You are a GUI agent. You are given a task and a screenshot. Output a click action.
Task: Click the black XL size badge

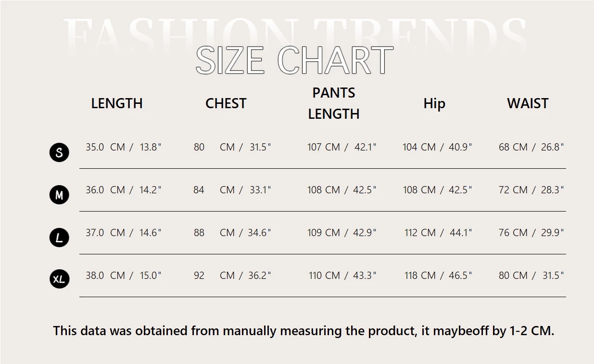point(59,279)
